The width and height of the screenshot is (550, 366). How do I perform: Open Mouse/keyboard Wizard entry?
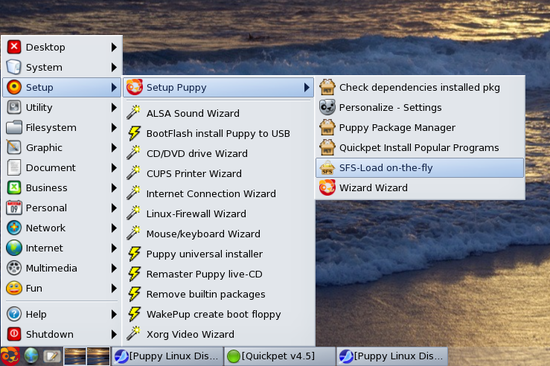pyautogui.click(x=217, y=234)
